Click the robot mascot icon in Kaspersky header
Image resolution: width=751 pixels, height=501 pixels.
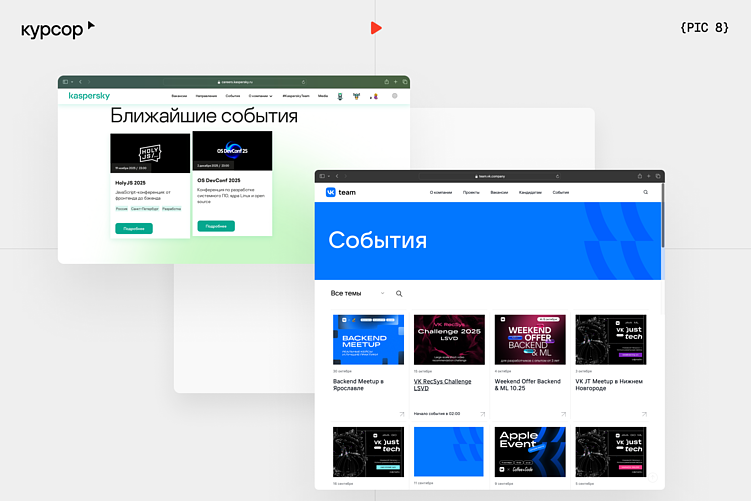340,96
